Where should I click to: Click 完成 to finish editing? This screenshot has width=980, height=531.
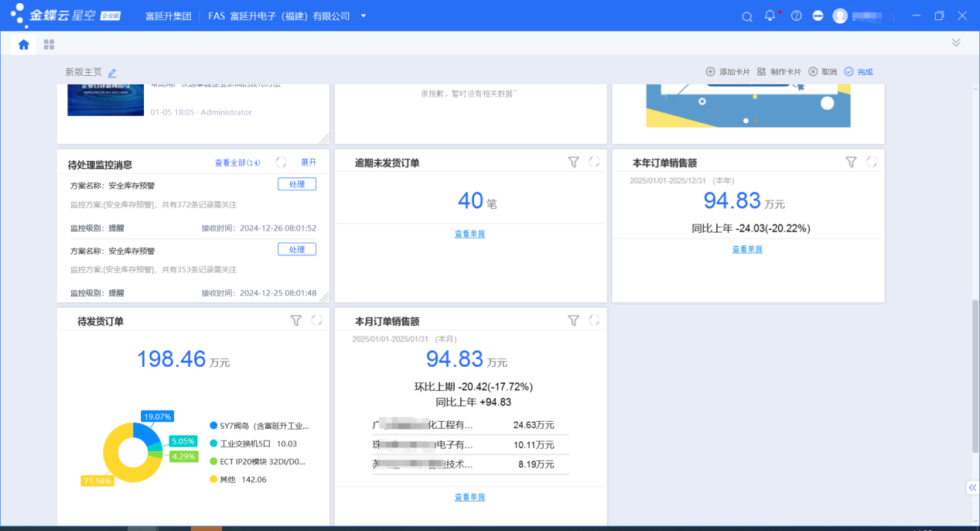point(859,72)
